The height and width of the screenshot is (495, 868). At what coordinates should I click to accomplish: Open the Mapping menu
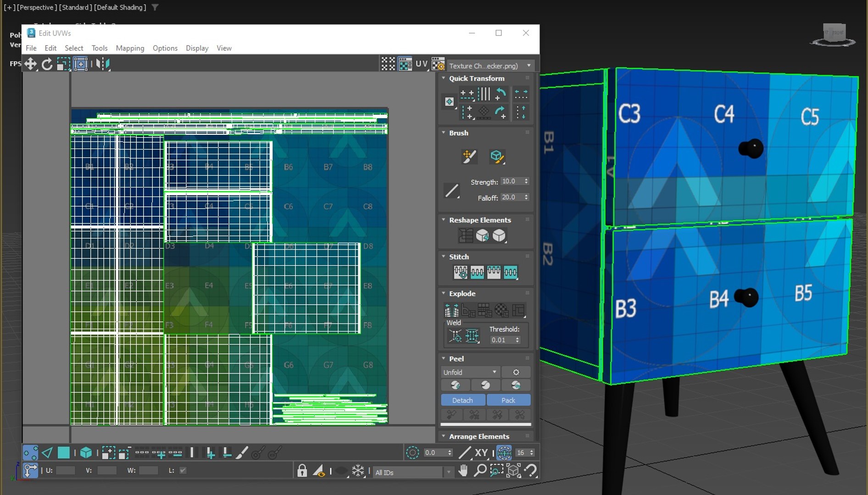pos(130,48)
